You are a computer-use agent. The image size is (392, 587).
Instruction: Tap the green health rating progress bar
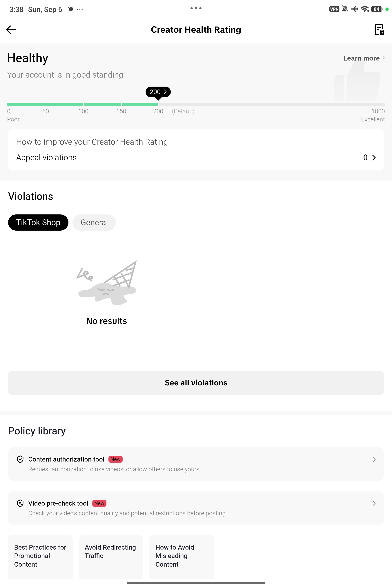click(83, 104)
